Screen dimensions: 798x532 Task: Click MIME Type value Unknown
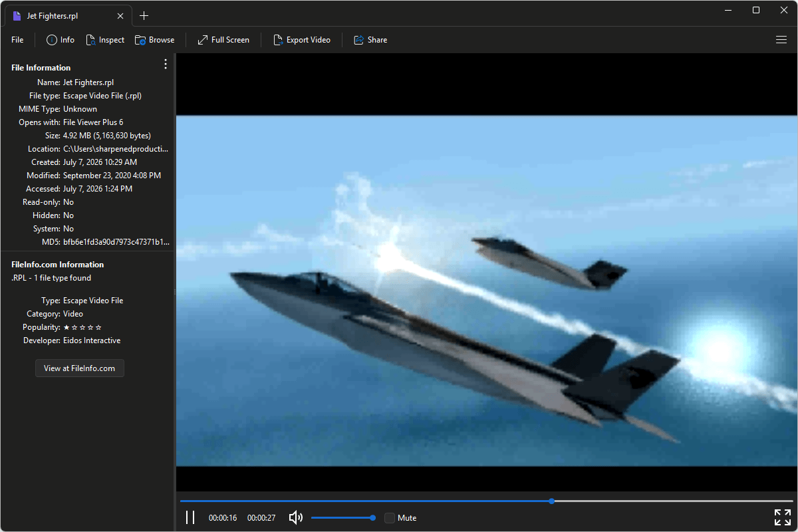[x=80, y=109]
